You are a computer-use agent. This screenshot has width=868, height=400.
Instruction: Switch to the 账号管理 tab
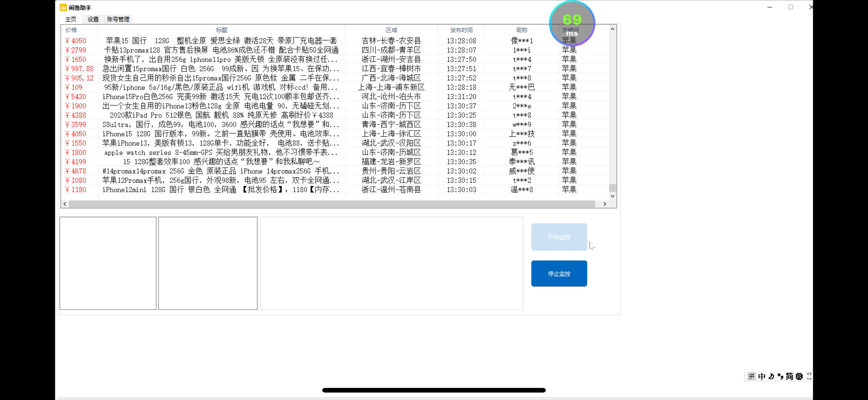118,20
